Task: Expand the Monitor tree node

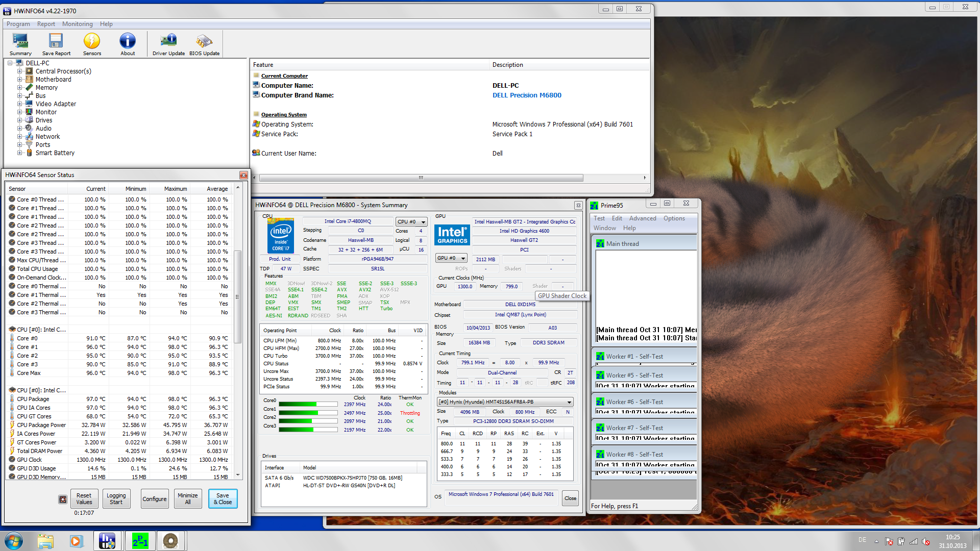Action: point(20,112)
